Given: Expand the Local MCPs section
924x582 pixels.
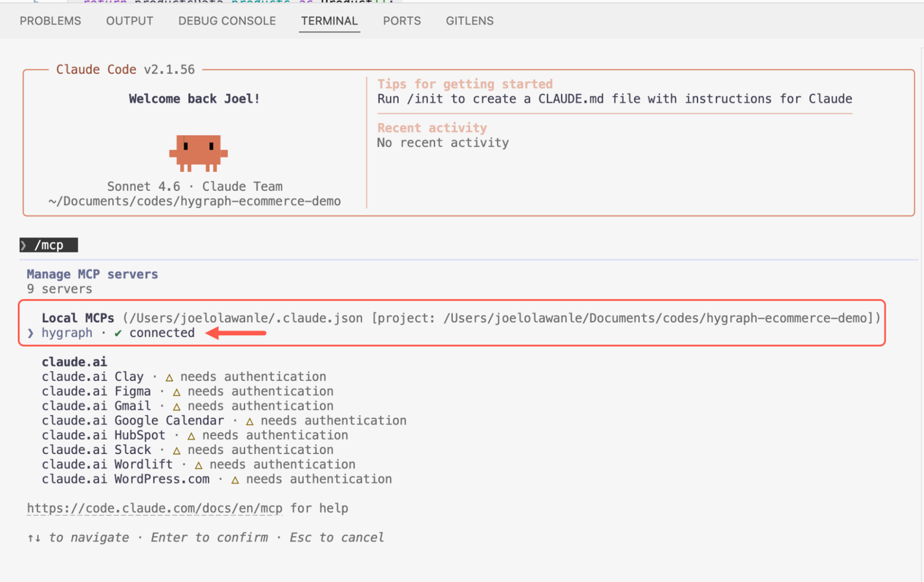Looking at the screenshot, I should pos(78,318).
